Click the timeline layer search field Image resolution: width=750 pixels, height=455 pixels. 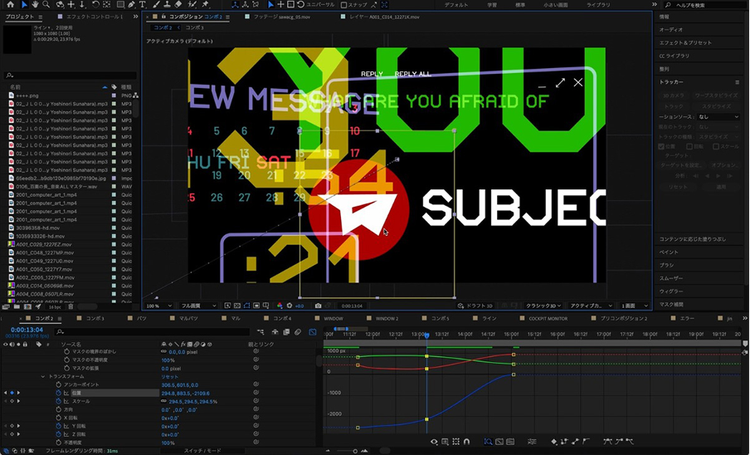click(x=152, y=332)
